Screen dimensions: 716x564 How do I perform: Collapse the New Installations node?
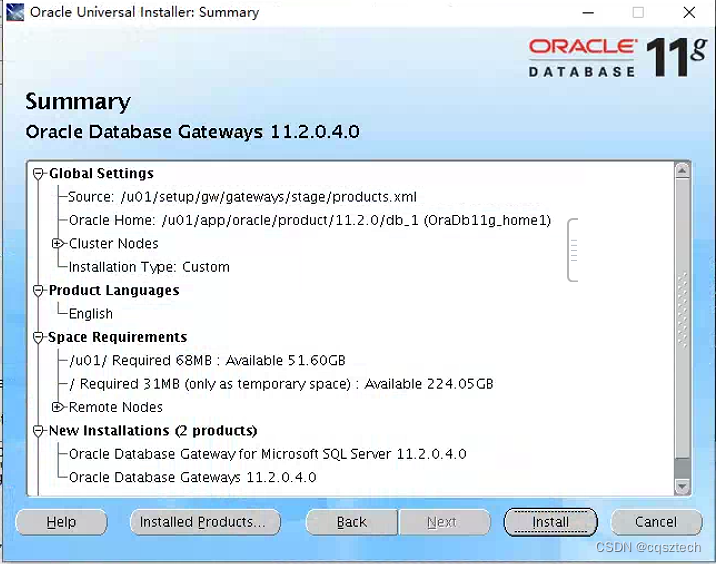point(38,431)
